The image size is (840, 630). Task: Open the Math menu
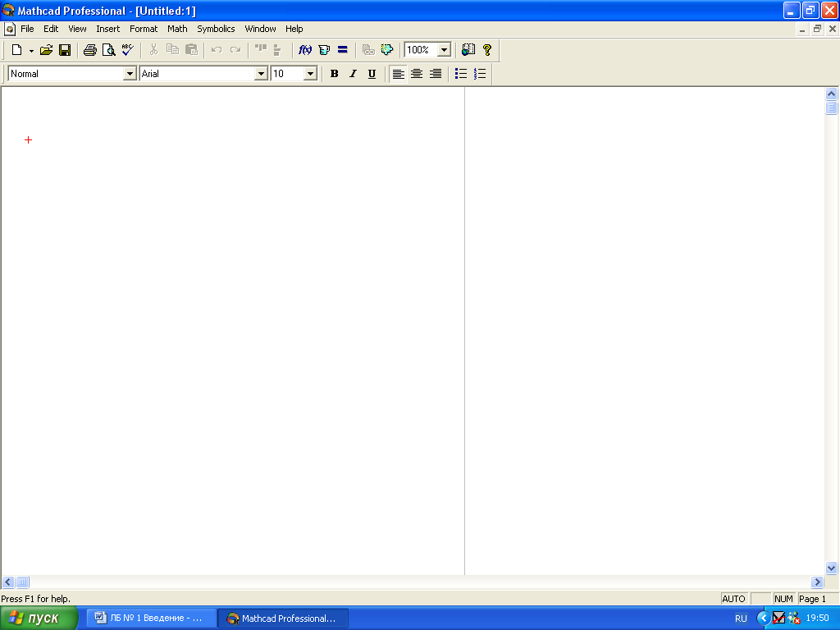point(177,29)
